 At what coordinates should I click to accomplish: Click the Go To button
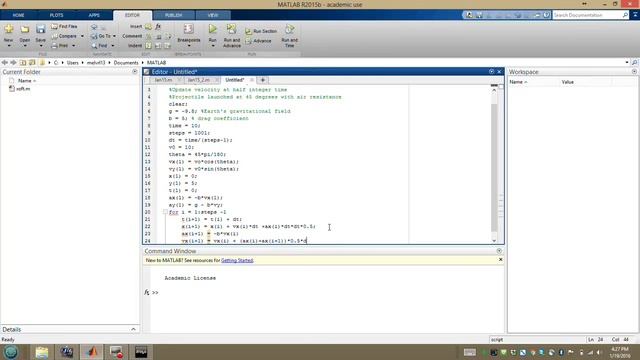[x=101, y=36]
